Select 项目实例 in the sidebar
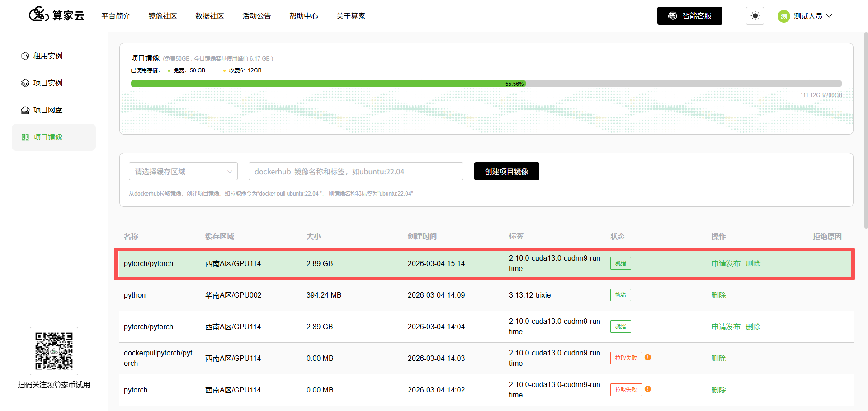Viewport: 868px width, 411px height. (x=54, y=83)
